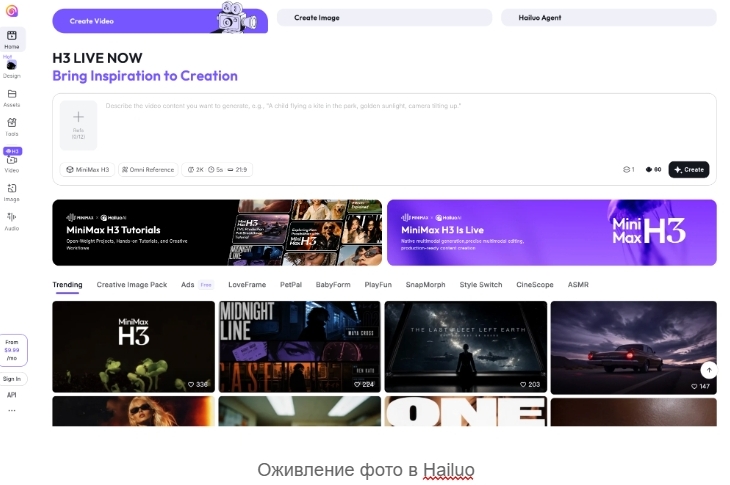
Task: Select the LoveFrame tab
Action: [247, 284]
